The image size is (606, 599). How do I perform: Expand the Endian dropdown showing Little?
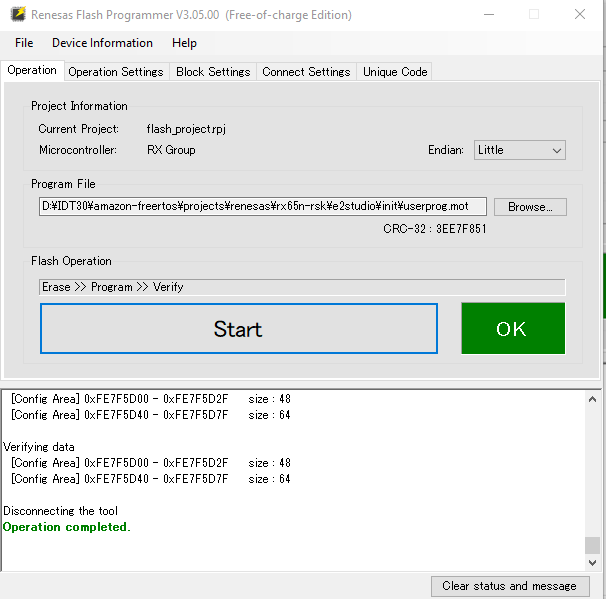(520, 150)
